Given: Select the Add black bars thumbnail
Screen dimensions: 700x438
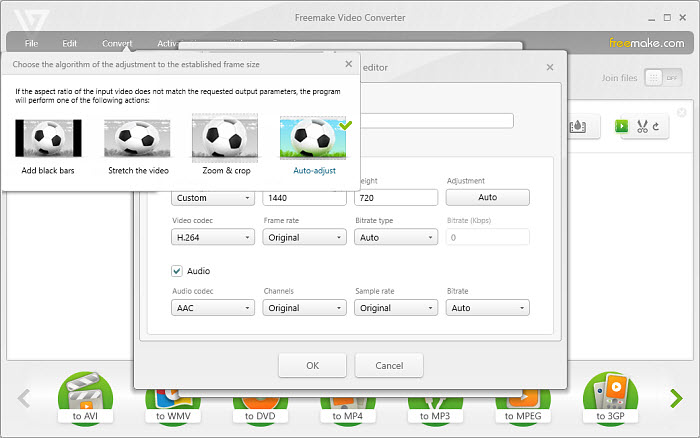Looking at the screenshot, I should (48, 138).
